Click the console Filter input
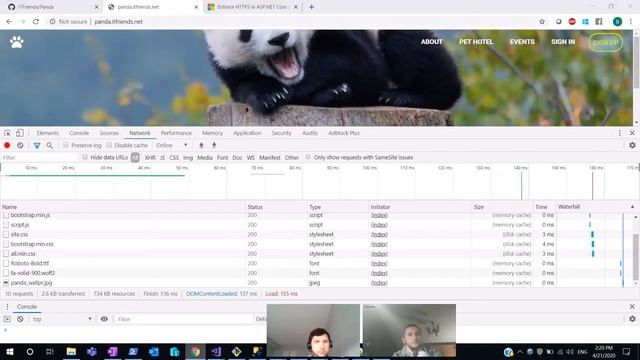640x360 pixels. click(184, 319)
